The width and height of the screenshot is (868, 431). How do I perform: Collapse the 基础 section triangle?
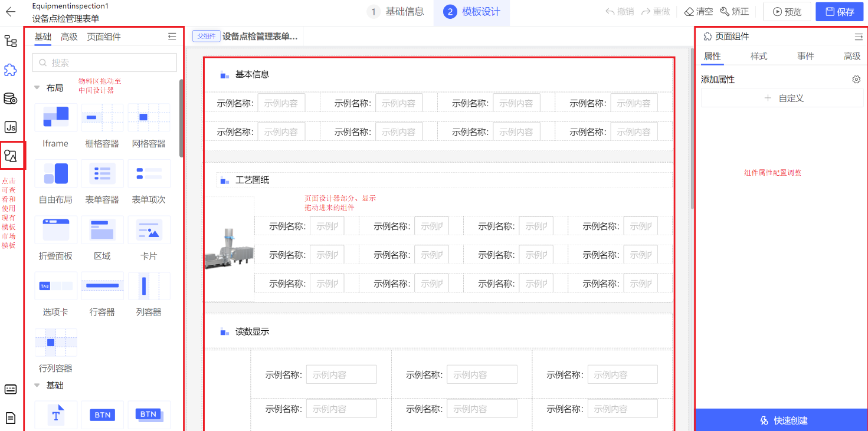coord(37,386)
